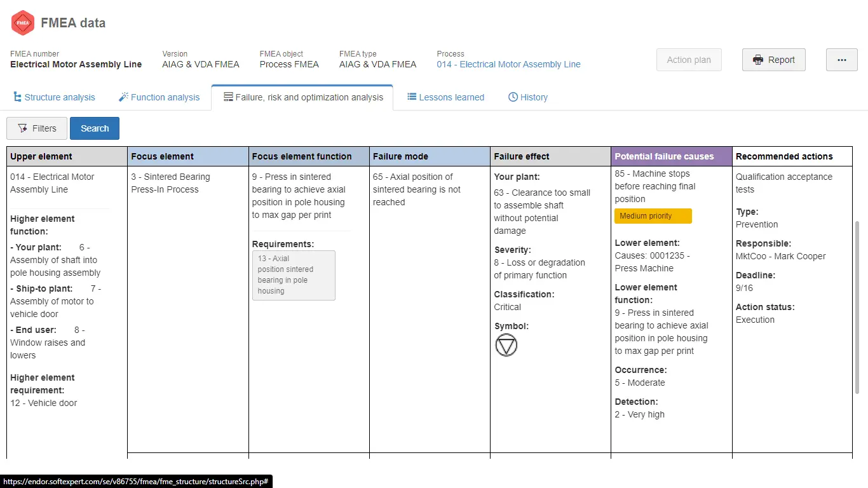This screenshot has width=868, height=488.
Task: Click the critical classification triangle symbol
Action: [506, 345]
